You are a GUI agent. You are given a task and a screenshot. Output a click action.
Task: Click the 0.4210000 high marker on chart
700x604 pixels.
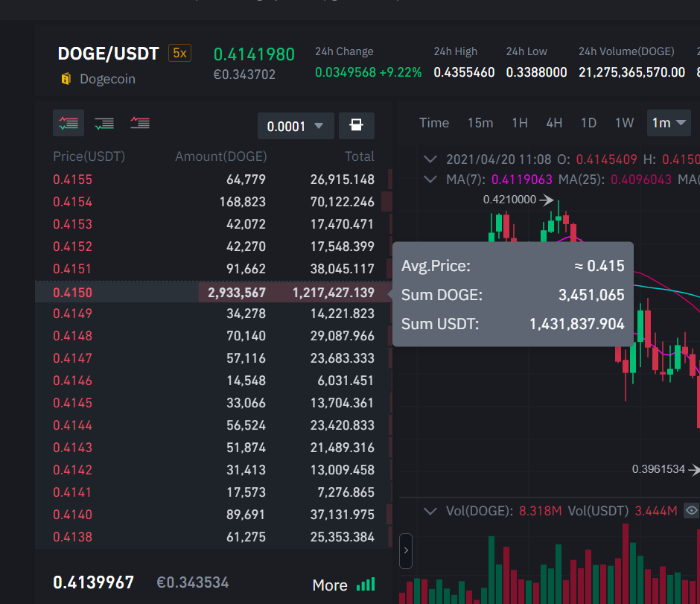pos(509,199)
